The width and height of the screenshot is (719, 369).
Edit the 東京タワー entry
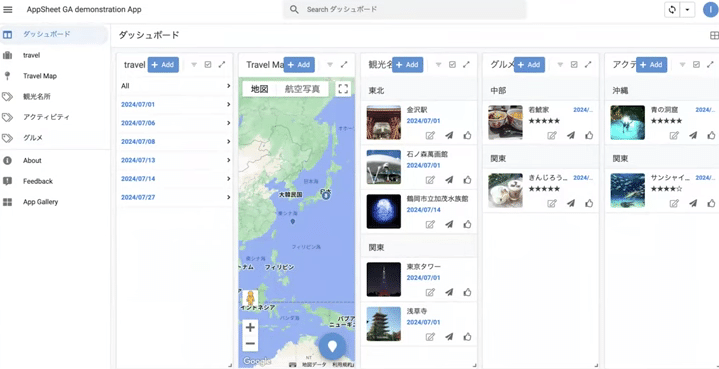[430, 292]
